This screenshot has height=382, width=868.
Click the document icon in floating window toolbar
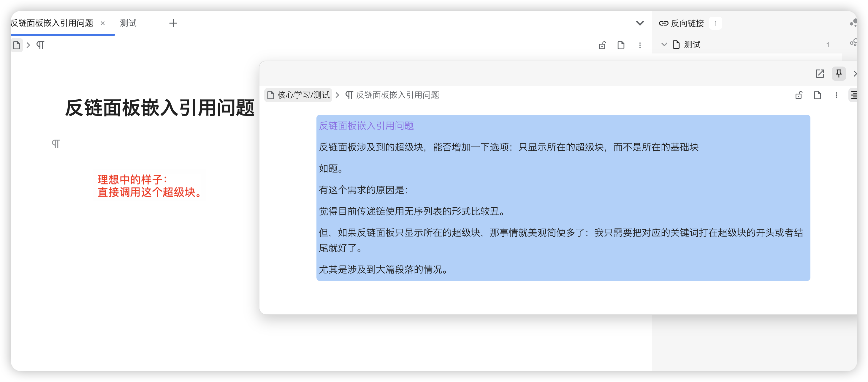coord(817,95)
